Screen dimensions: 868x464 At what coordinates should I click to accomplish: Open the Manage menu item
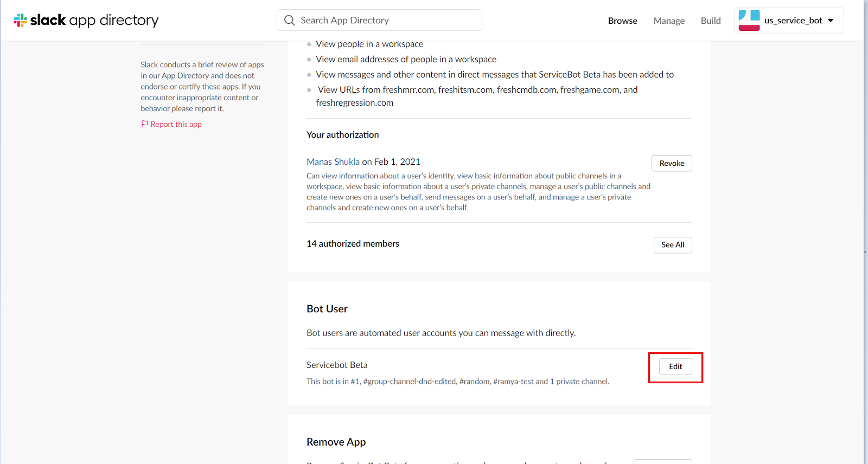pyautogui.click(x=669, y=21)
